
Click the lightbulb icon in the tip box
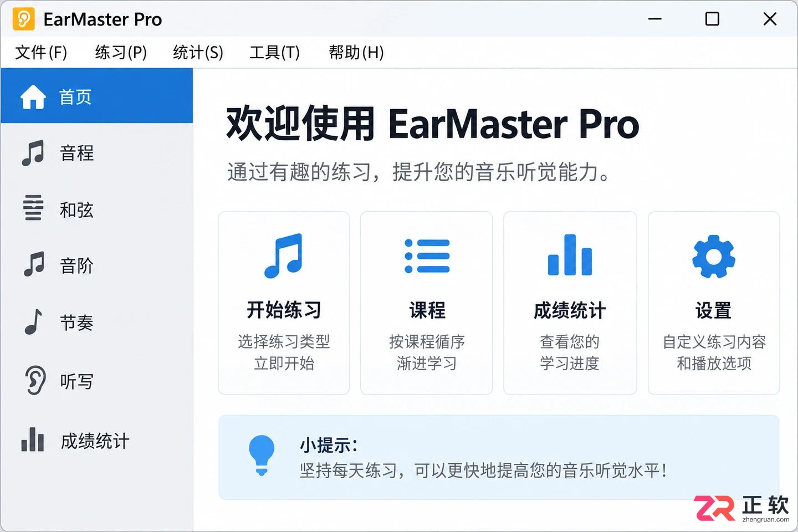(262, 456)
